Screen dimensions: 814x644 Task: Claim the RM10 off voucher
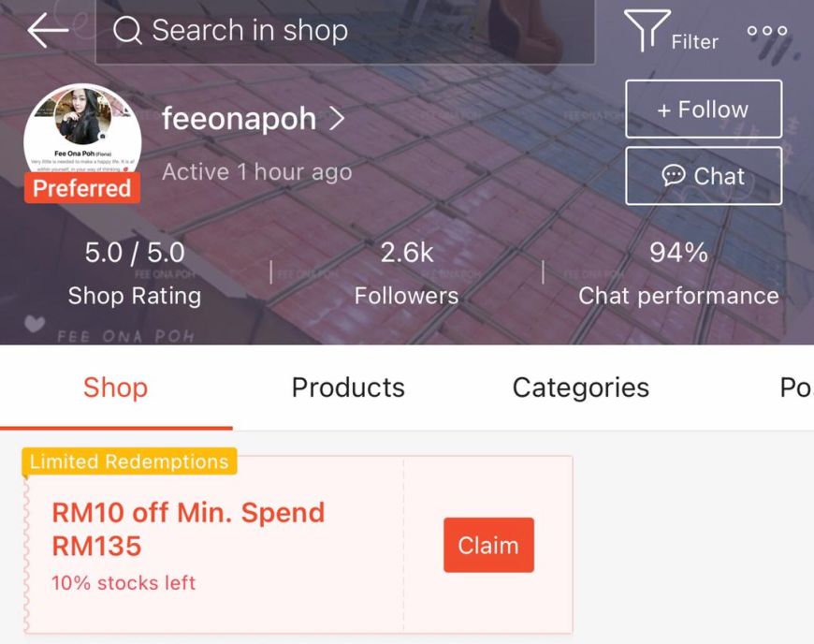click(x=488, y=545)
